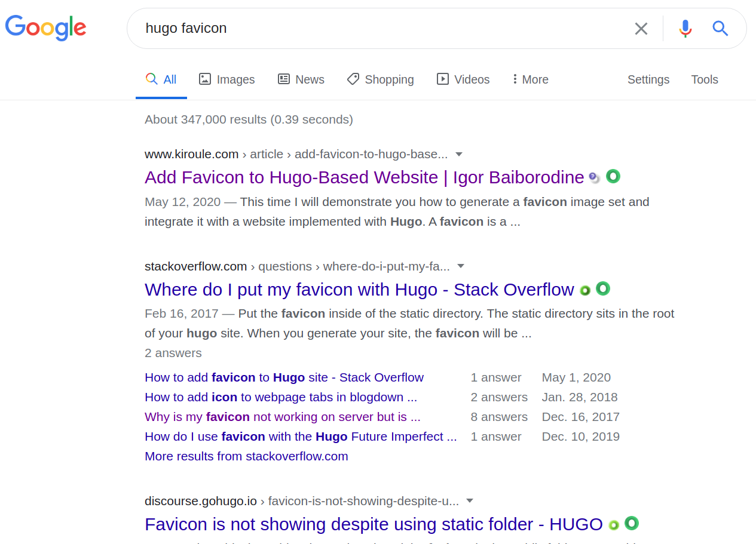The height and width of the screenshot is (544, 756).
Task: Click small purple badge after kiroule title
Action: (x=594, y=177)
